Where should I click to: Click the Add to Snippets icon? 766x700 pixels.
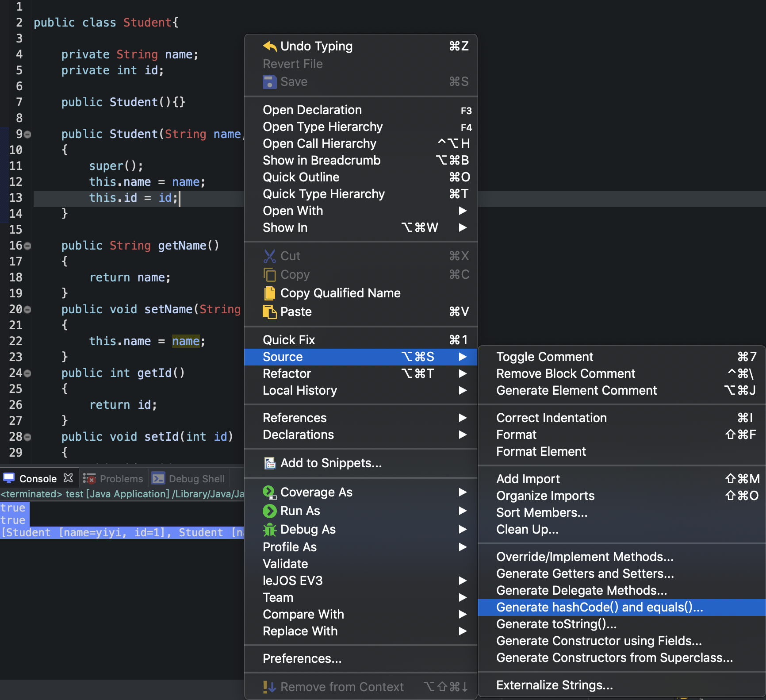pyautogui.click(x=270, y=463)
